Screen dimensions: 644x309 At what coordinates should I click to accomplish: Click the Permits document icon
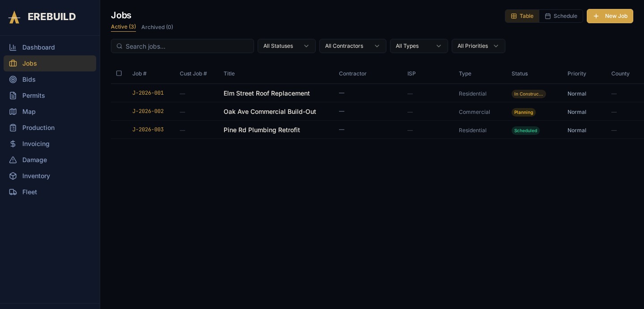(x=13, y=96)
